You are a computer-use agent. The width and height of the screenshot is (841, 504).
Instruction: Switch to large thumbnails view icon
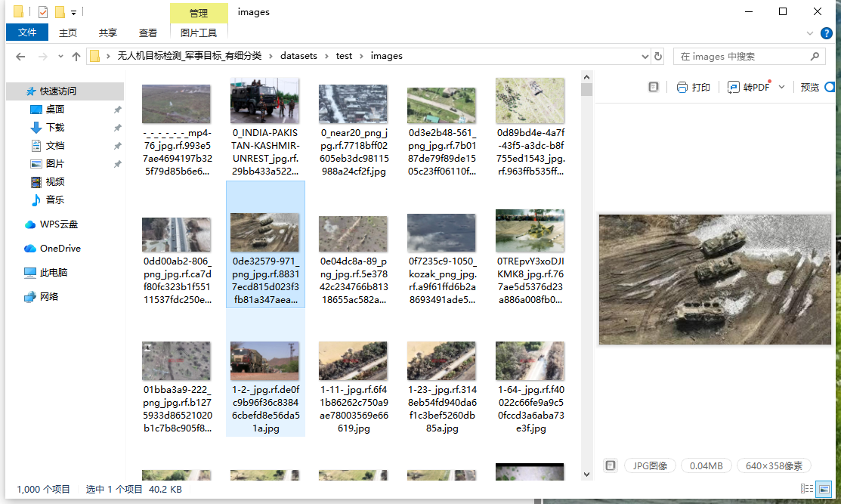[x=824, y=488]
